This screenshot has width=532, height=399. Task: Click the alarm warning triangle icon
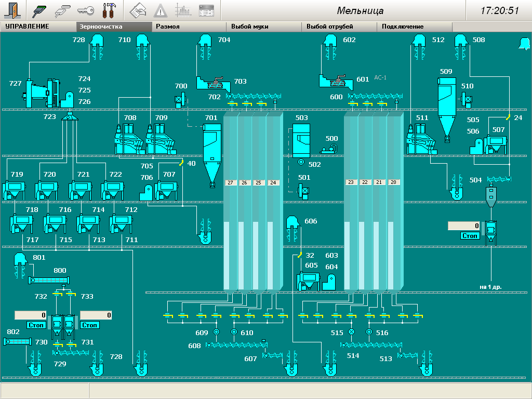[x=161, y=10]
